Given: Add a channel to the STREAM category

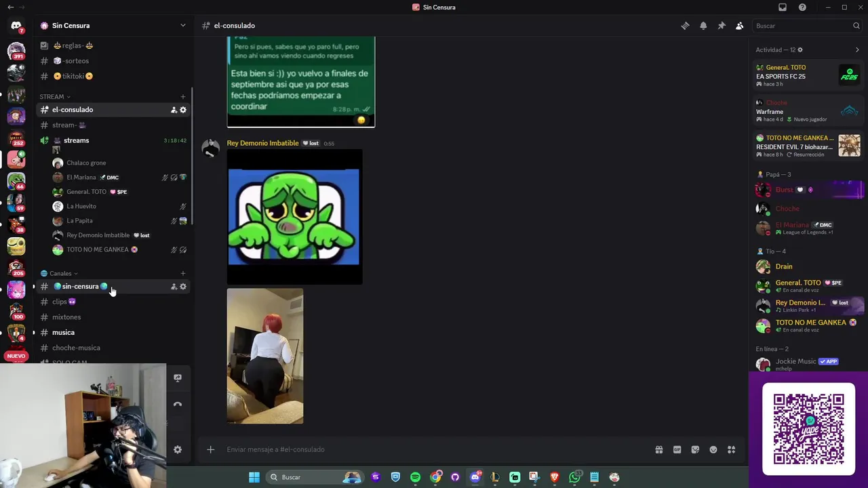Looking at the screenshot, I should [x=182, y=97].
